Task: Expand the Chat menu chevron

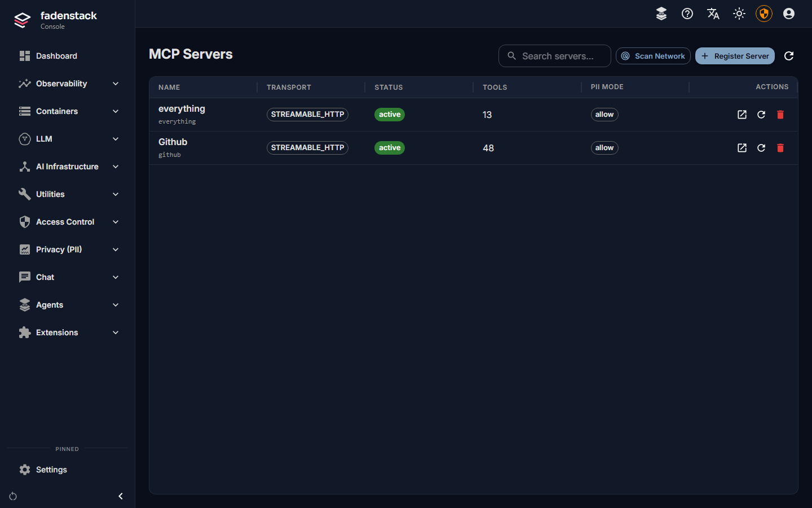Action: (116, 277)
